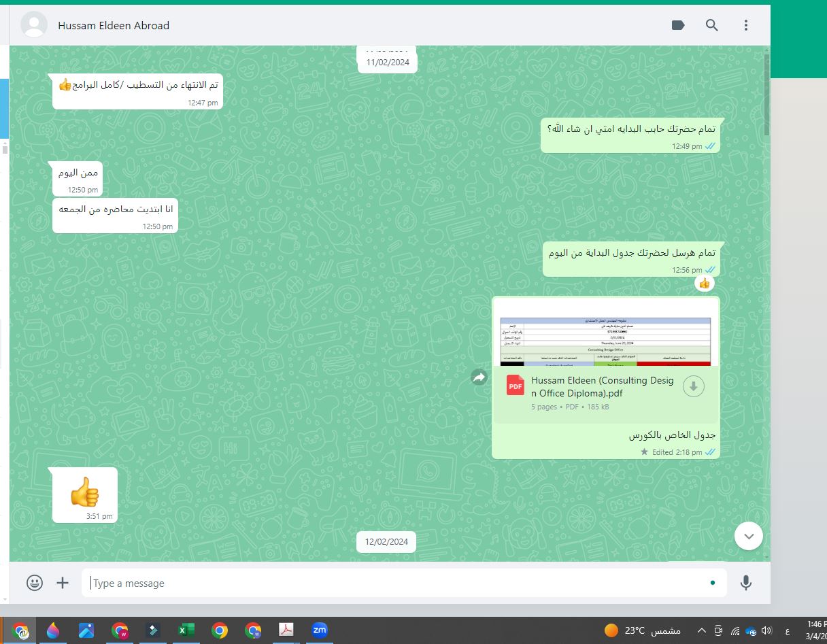Open the volume control in system tray
827x644 pixels.
point(767,630)
